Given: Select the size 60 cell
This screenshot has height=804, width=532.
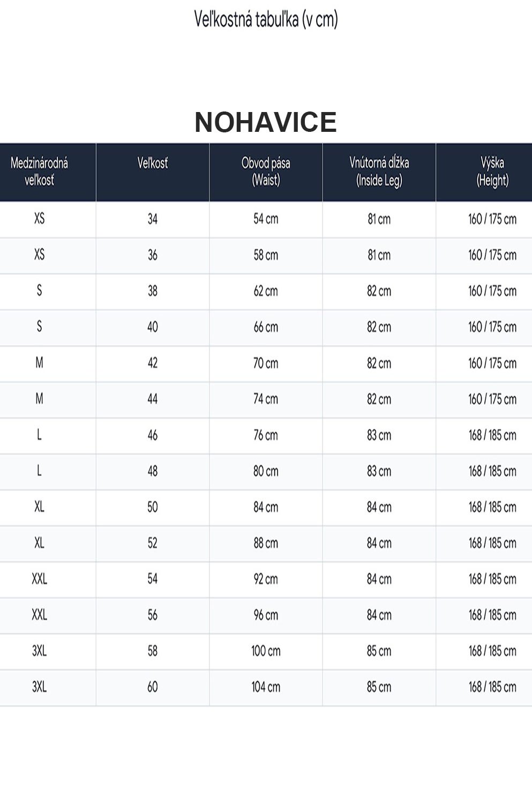Looking at the screenshot, I should (x=153, y=687).
